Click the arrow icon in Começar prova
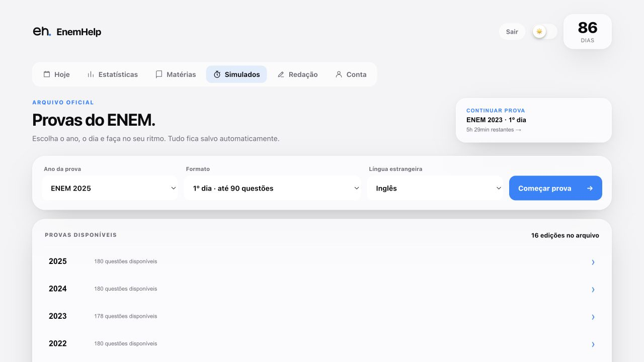 [x=590, y=189]
